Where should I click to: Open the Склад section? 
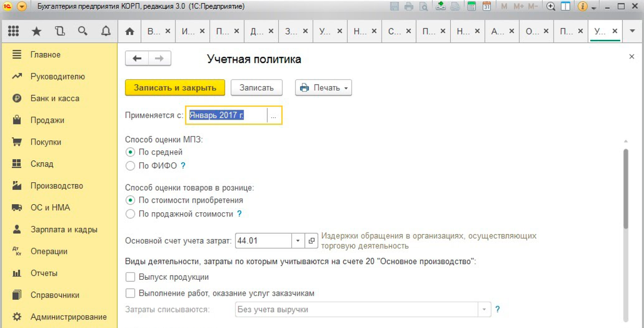coord(59,164)
